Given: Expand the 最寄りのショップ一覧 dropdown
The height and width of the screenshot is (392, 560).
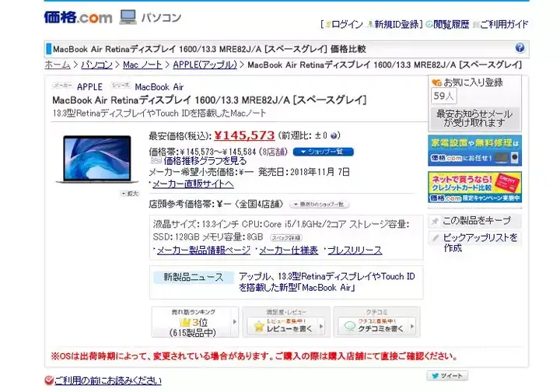Looking at the screenshot, I should [x=320, y=205].
